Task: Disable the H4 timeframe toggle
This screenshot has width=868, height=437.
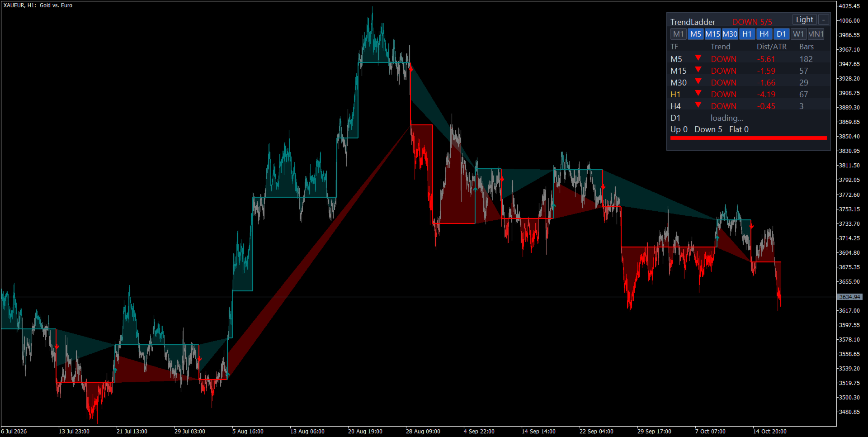Action: [764, 34]
